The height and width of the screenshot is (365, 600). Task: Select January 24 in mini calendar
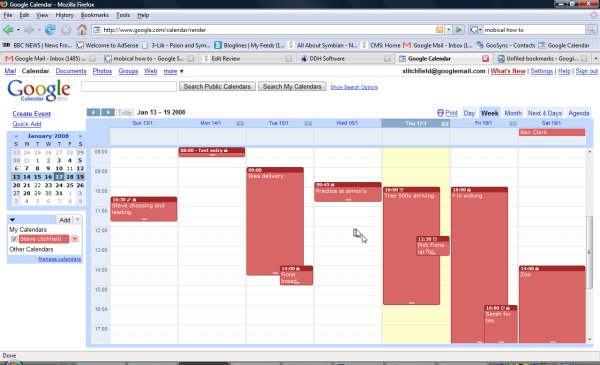(59, 185)
